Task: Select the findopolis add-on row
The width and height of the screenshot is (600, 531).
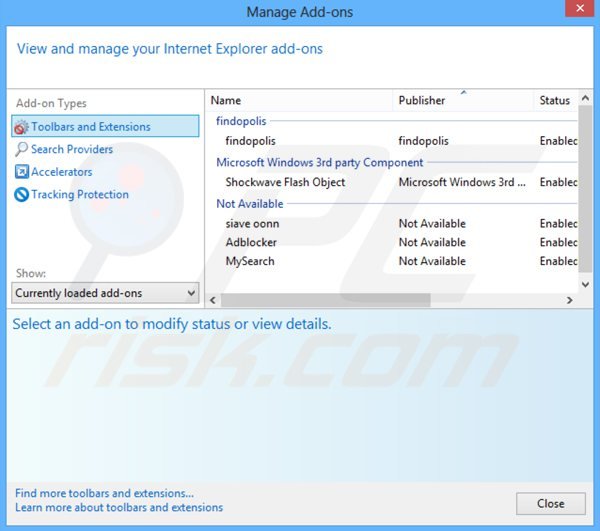Action: [x=250, y=141]
